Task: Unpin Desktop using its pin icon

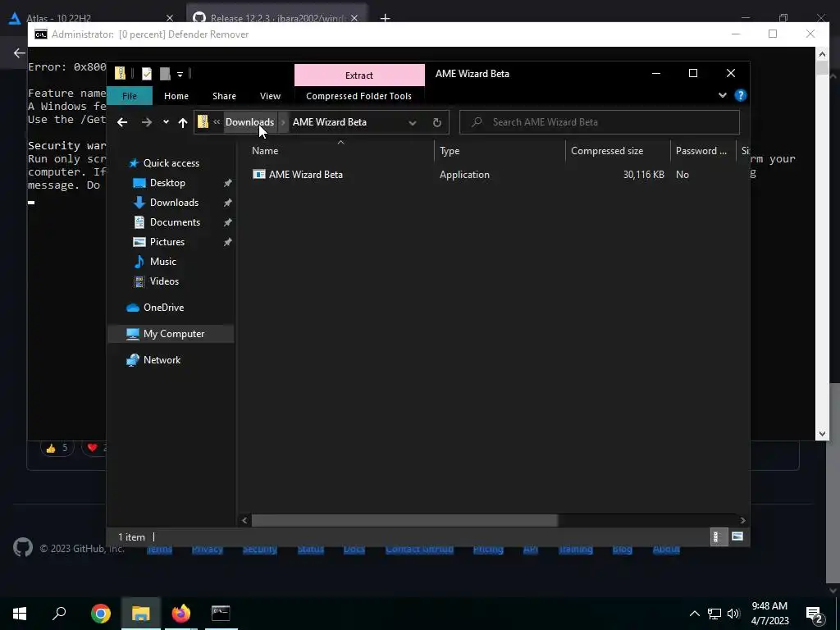Action: click(228, 183)
